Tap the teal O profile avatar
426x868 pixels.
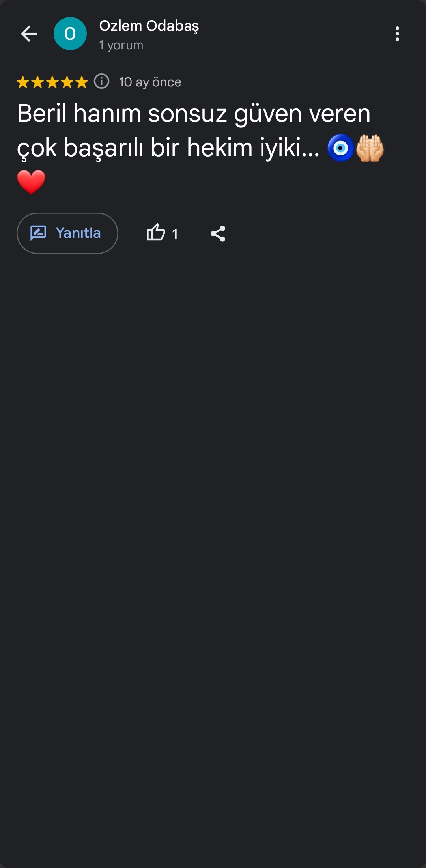point(70,34)
